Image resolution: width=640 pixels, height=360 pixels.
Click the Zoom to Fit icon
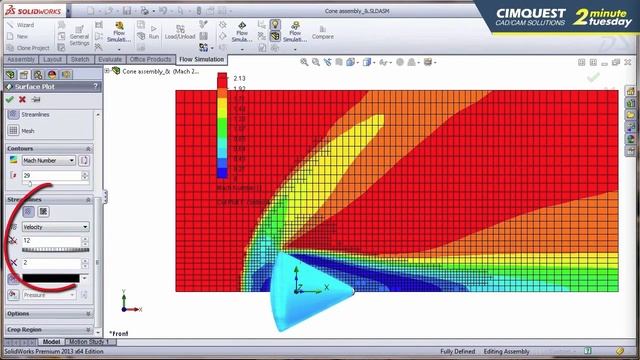pyautogui.click(x=304, y=62)
